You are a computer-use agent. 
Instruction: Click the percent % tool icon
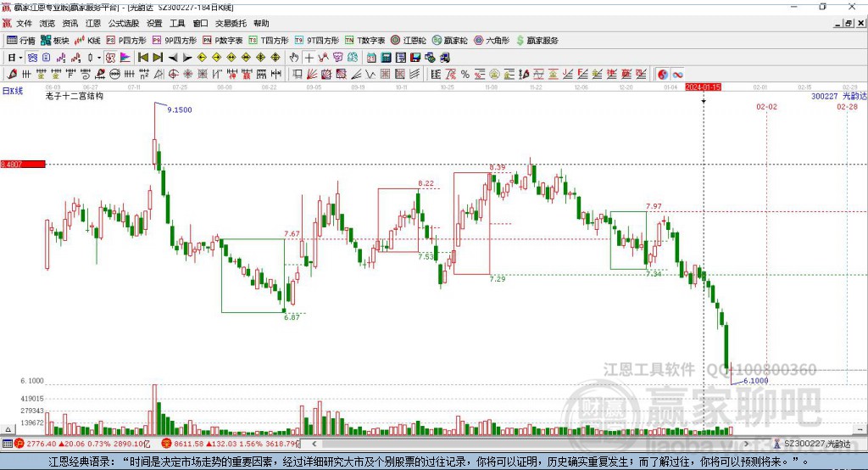point(465,75)
